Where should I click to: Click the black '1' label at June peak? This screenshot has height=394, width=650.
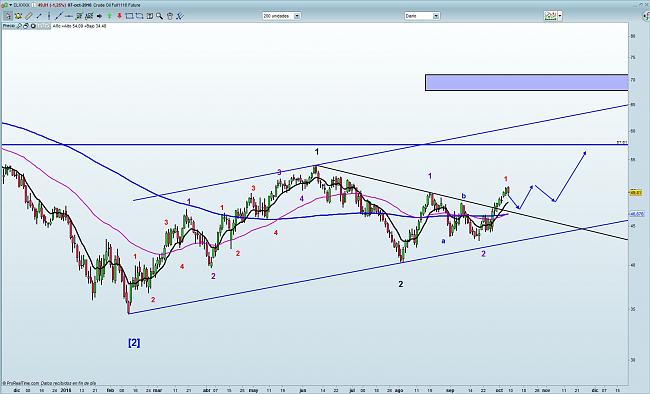(317, 152)
